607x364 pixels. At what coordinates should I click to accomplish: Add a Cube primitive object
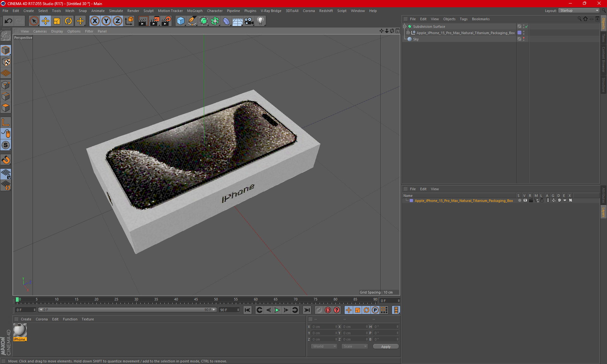pos(181,21)
